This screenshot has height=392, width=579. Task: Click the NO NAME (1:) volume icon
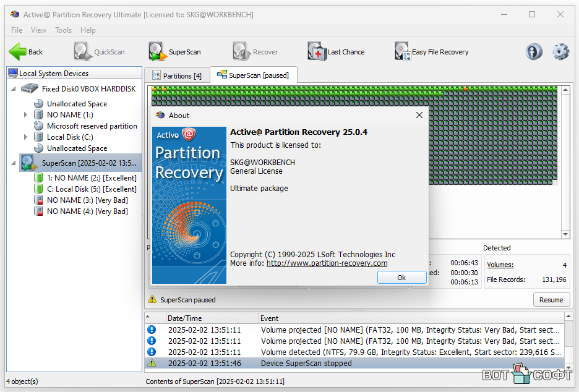tap(38, 115)
